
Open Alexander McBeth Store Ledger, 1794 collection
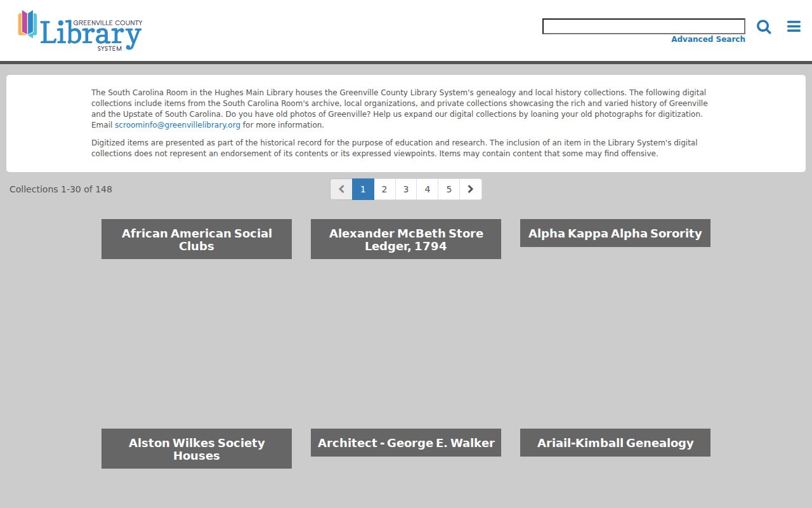[x=406, y=239]
